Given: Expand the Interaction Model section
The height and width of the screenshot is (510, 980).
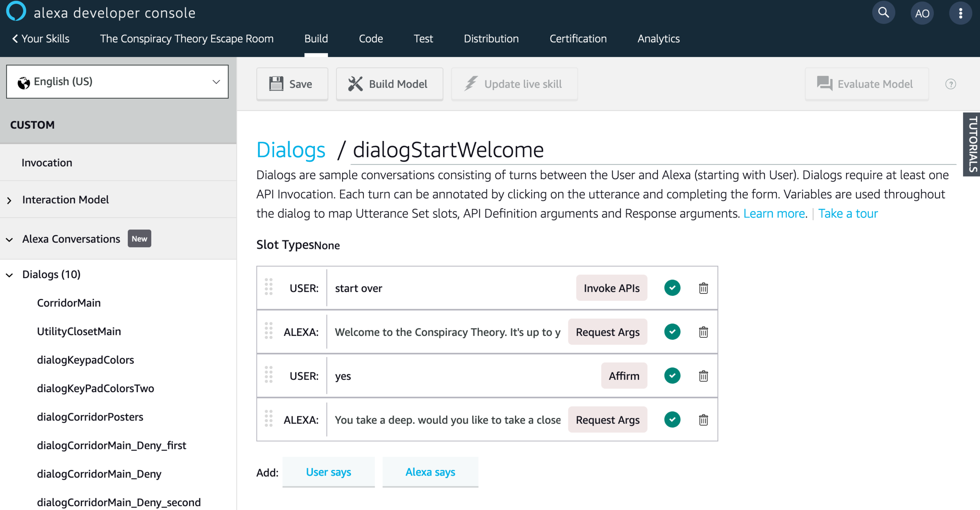Looking at the screenshot, I should 10,200.
